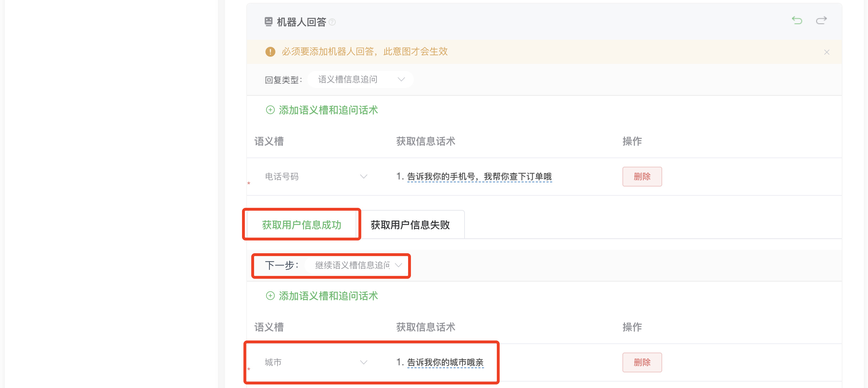Image resolution: width=868 pixels, height=388 pixels.
Task: Delete the 城市 slot row
Action: pos(642,362)
